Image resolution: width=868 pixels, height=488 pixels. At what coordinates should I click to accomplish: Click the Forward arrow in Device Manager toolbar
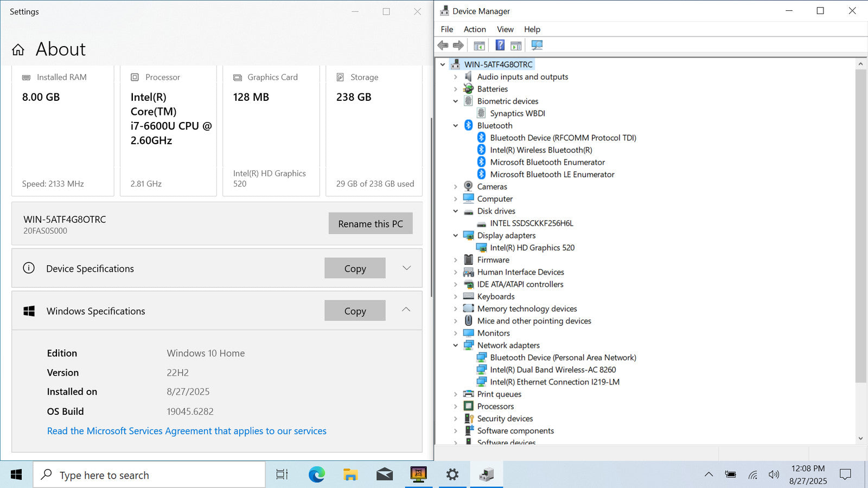tap(458, 46)
